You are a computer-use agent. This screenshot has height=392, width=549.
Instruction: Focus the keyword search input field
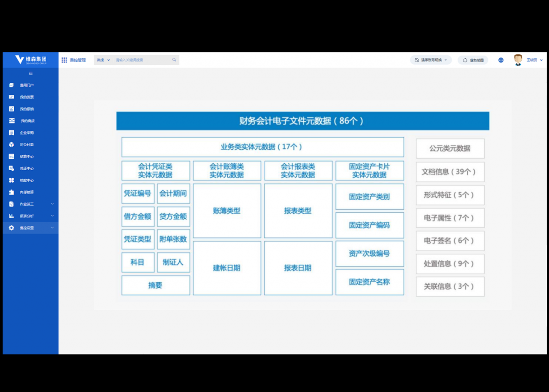142,60
